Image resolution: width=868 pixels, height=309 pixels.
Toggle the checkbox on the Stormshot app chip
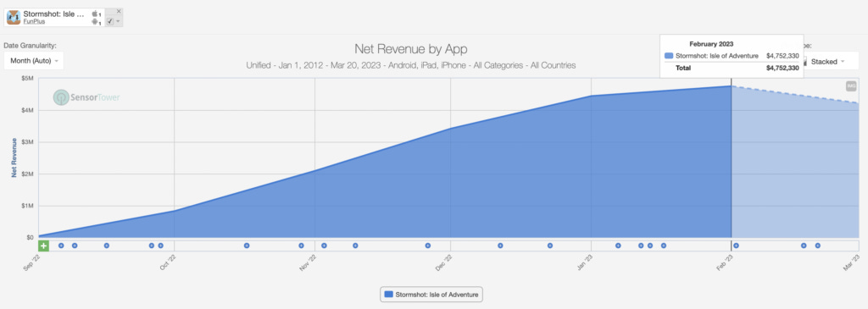tap(109, 21)
